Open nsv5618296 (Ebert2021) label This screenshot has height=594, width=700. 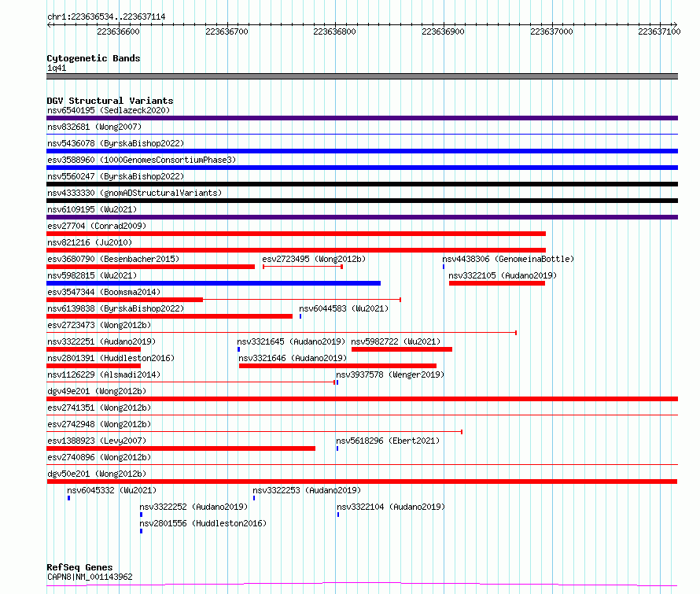pos(388,441)
